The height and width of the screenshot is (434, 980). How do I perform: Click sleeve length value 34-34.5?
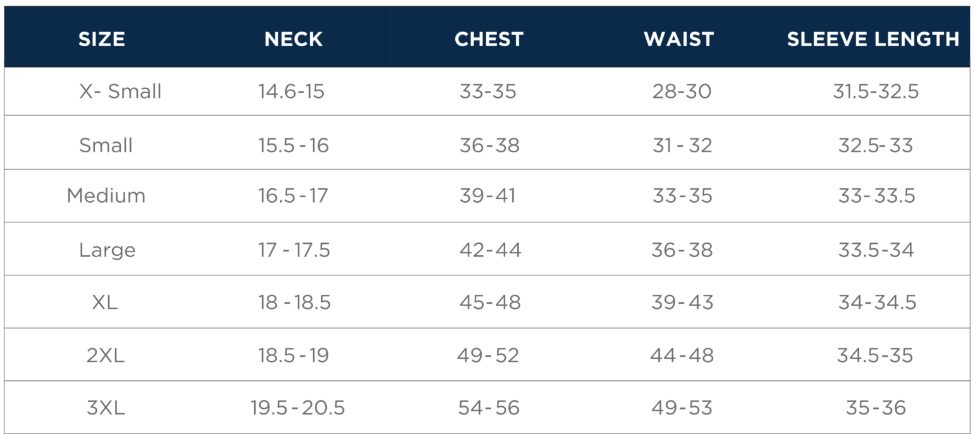click(x=877, y=303)
